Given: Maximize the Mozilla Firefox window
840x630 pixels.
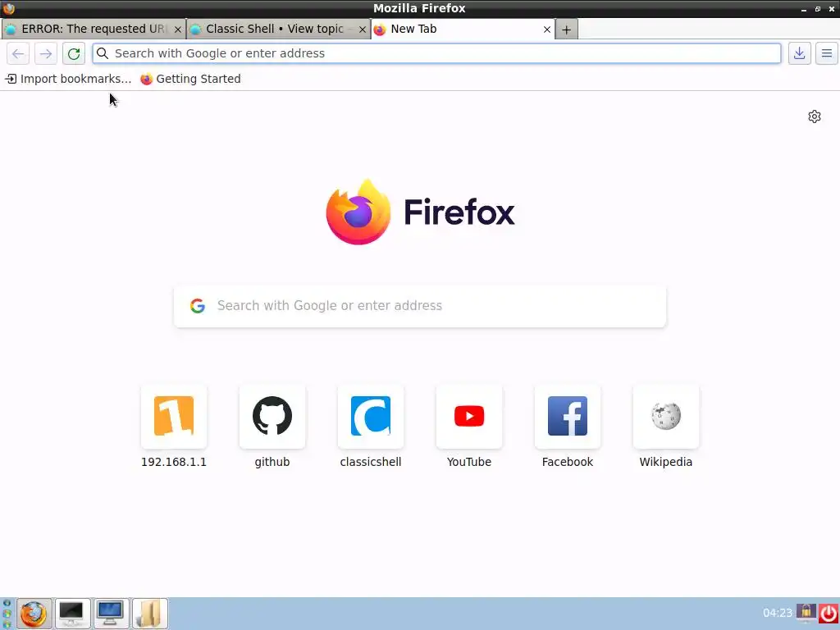Looking at the screenshot, I should pos(818,9).
